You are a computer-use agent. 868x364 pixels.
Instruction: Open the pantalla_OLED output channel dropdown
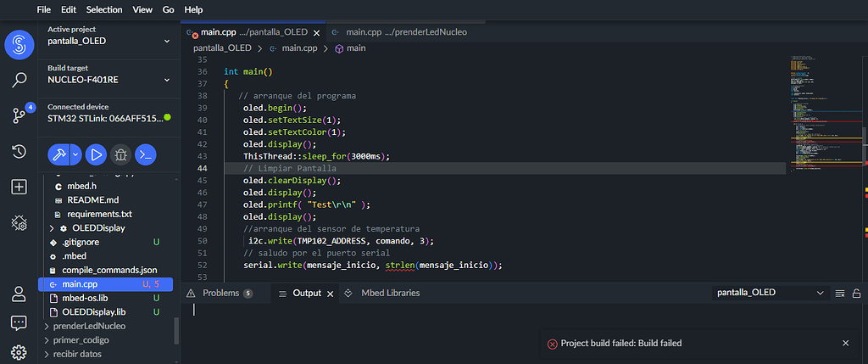pyautogui.click(x=770, y=293)
